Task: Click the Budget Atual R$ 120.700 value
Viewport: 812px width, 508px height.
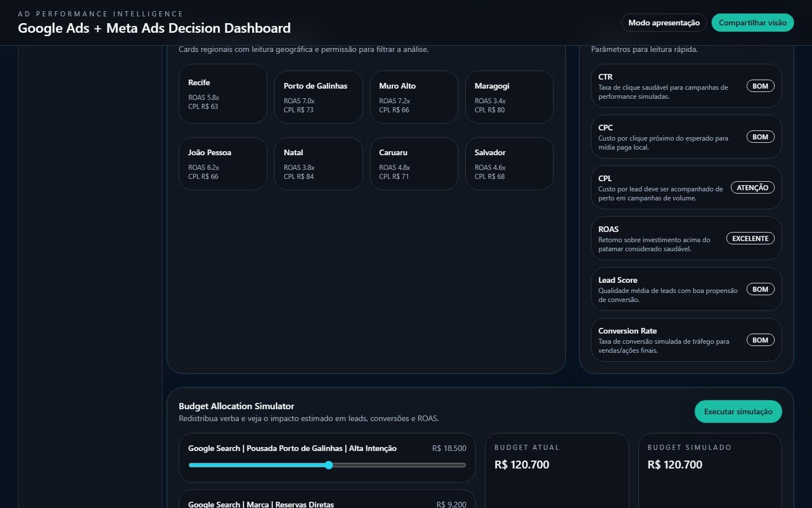Action: (522, 465)
